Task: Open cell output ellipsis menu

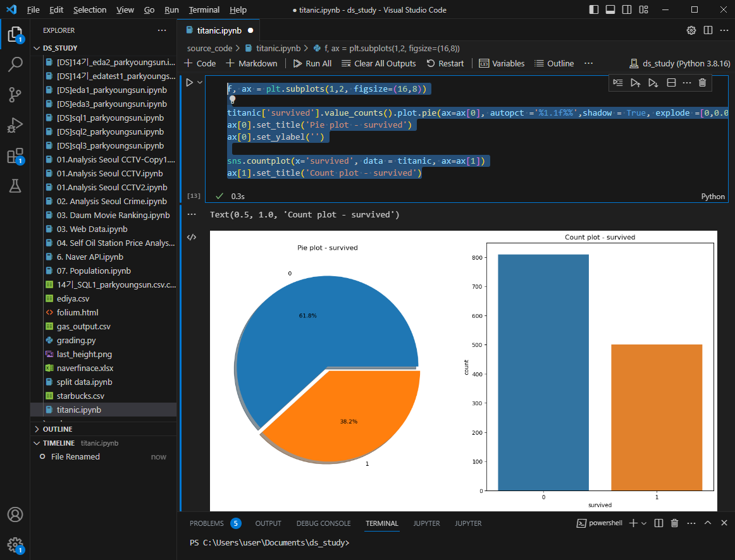Action: (192, 214)
